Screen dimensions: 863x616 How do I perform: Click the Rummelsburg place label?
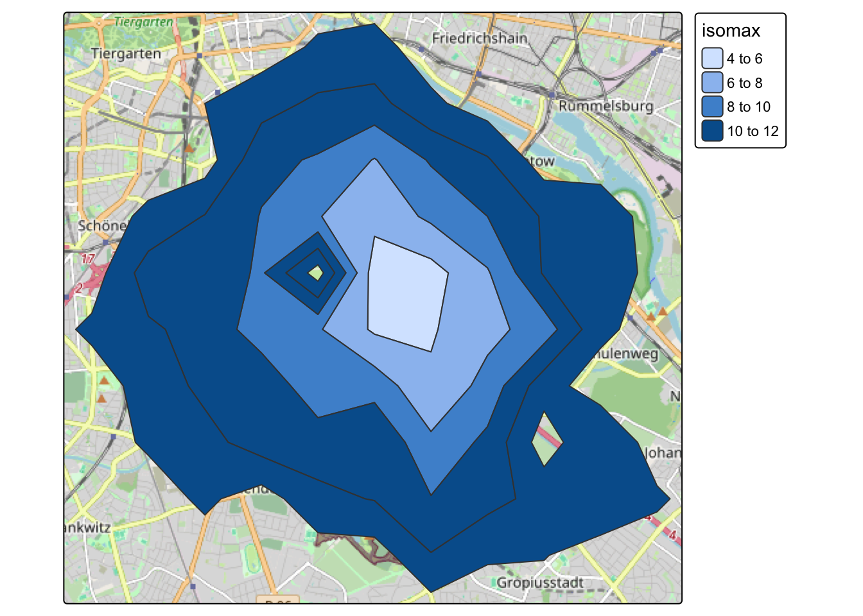pyautogui.click(x=606, y=105)
